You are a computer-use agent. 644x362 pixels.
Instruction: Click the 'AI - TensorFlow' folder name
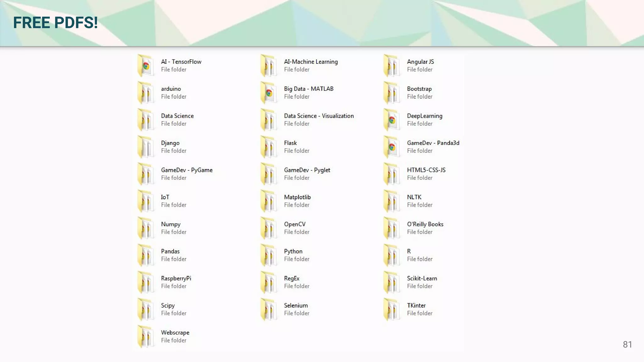[181, 62]
